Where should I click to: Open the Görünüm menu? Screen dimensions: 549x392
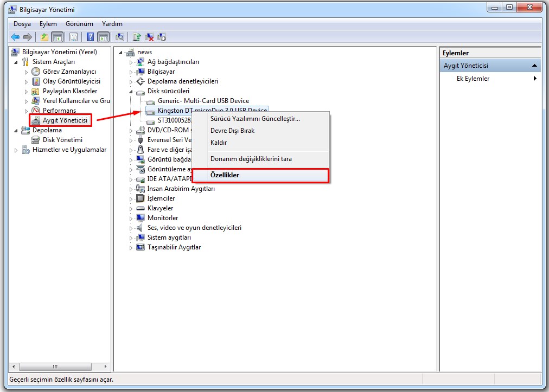pyautogui.click(x=79, y=24)
